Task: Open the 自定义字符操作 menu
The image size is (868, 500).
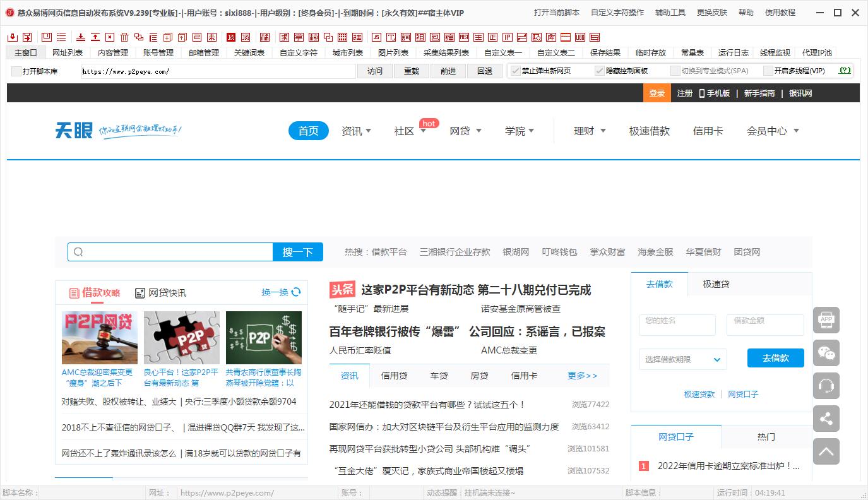Action: [x=617, y=13]
